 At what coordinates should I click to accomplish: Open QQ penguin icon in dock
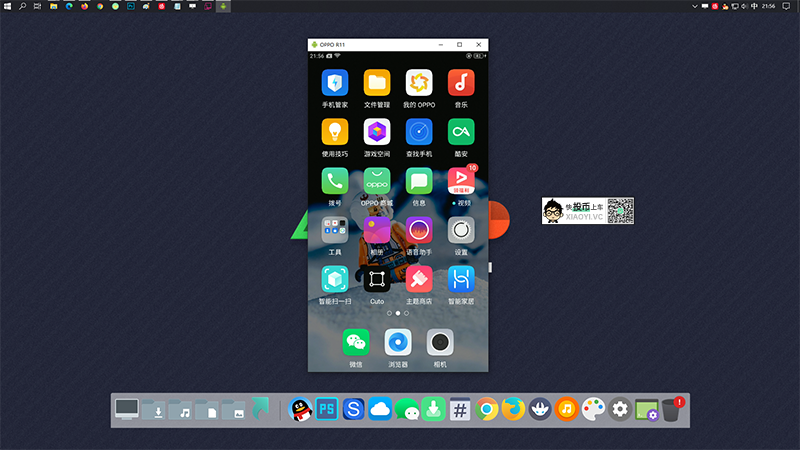300,409
